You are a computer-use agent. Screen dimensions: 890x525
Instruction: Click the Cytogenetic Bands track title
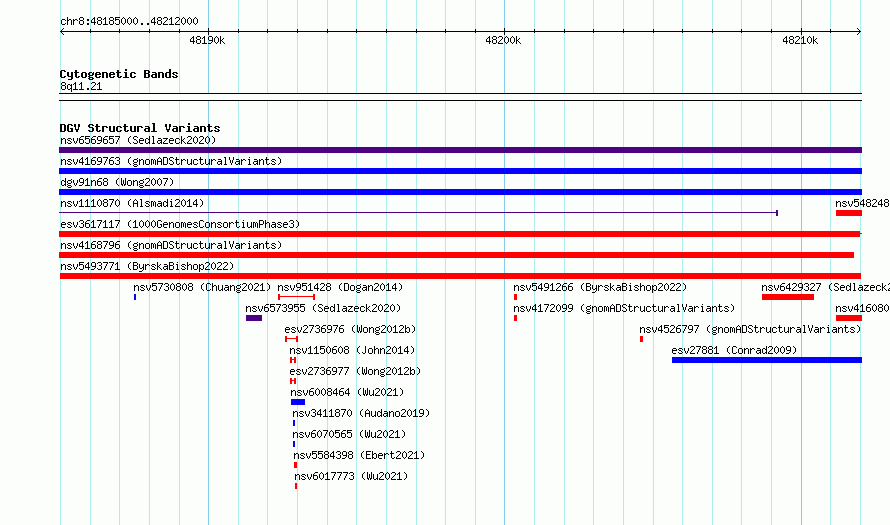119,74
